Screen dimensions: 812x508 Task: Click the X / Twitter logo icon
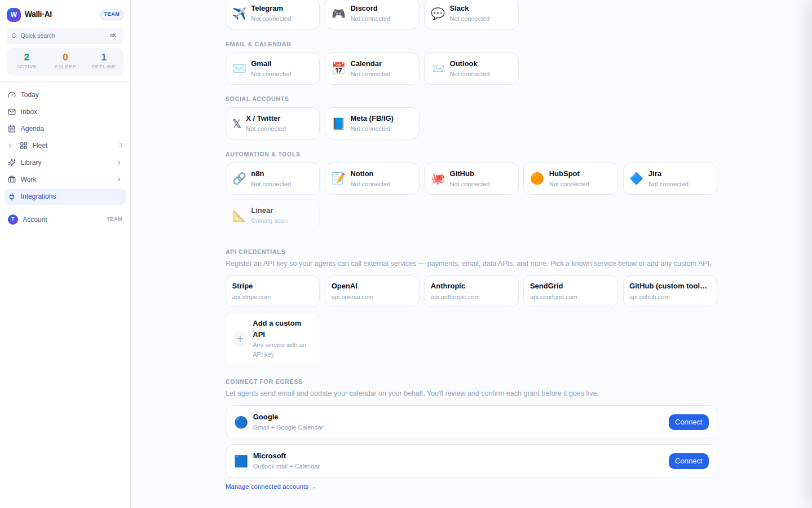pos(237,124)
